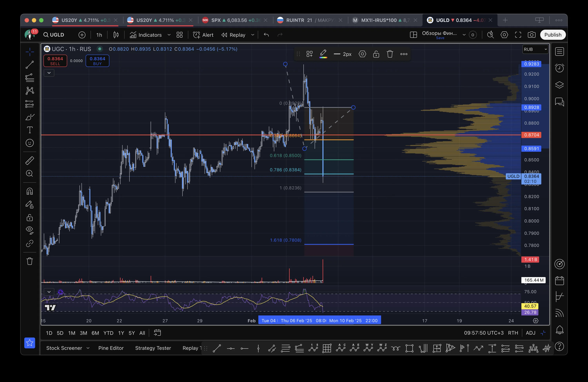The width and height of the screenshot is (588, 382).
Task: Open the emoji and stickers tool
Action: pyautogui.click(x=30, y=143)
